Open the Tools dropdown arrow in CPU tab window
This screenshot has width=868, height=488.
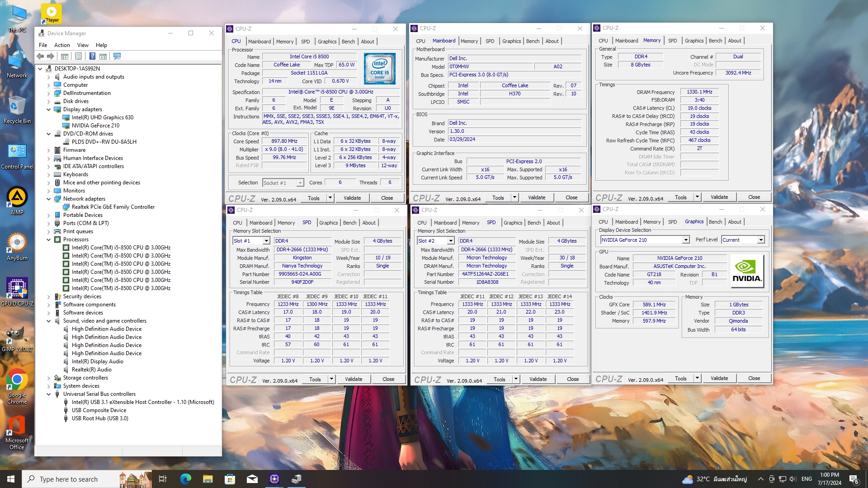(330, 198)
